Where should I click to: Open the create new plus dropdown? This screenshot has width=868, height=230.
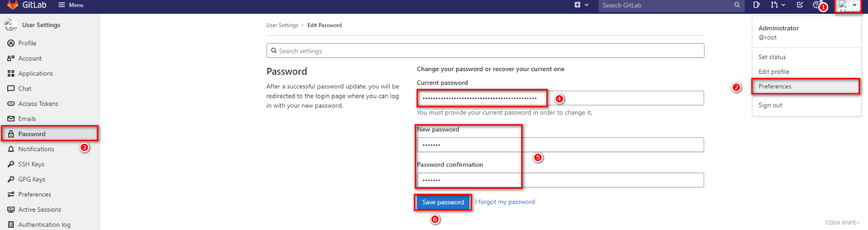tap(581, 5)
